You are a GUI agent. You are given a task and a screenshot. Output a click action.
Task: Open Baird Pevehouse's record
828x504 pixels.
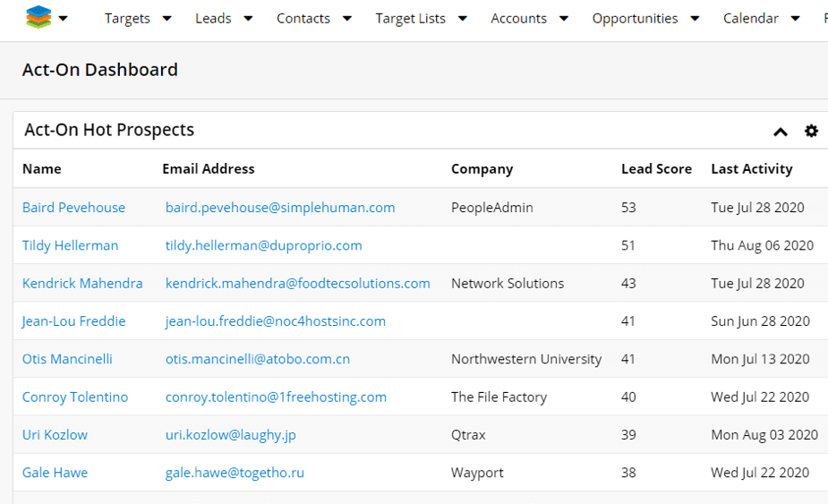click(x=73, y=208)
